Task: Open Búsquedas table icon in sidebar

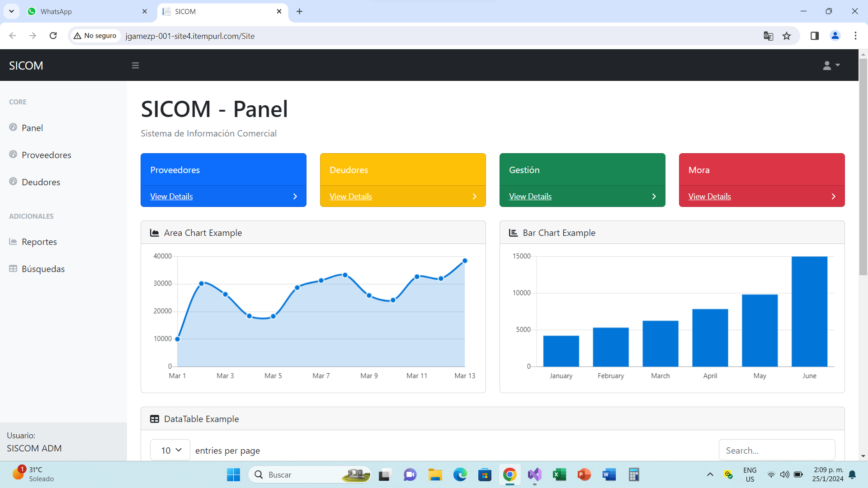Action: (x=13, y=268)
